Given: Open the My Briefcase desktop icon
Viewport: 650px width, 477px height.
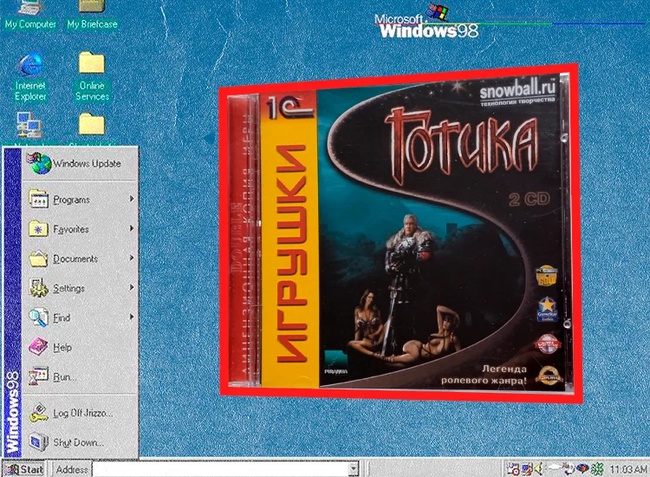Looking at the screenshot, I should [x=92, y=15].
